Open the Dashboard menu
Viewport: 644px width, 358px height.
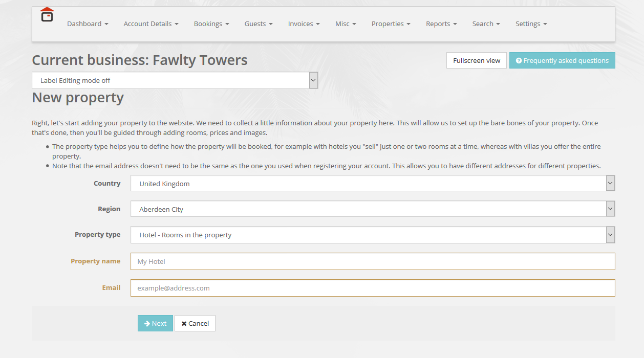coord(88,24)
